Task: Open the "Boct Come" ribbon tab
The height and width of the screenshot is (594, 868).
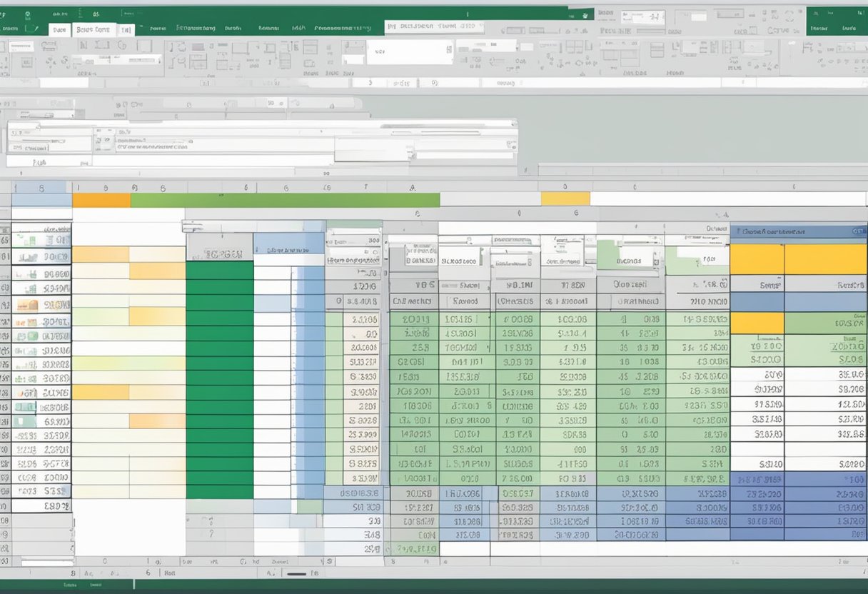Action: click(x=93, y=29)
